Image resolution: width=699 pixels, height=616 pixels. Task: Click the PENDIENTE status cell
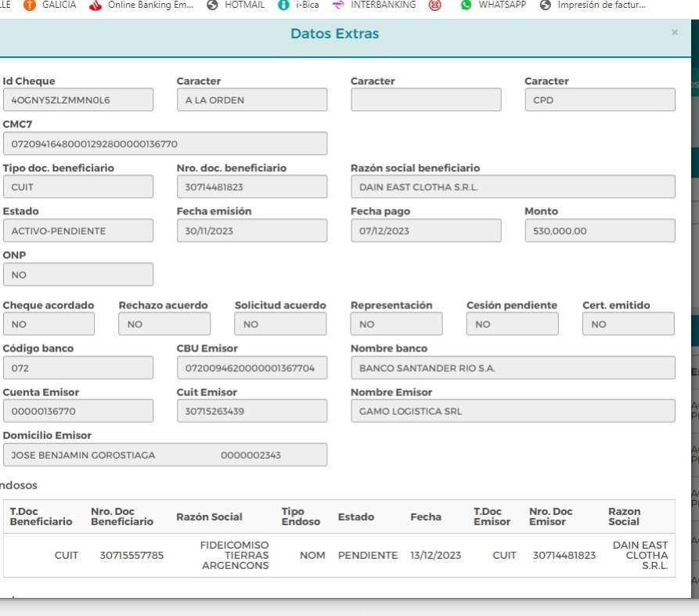[x=368, y=556]
